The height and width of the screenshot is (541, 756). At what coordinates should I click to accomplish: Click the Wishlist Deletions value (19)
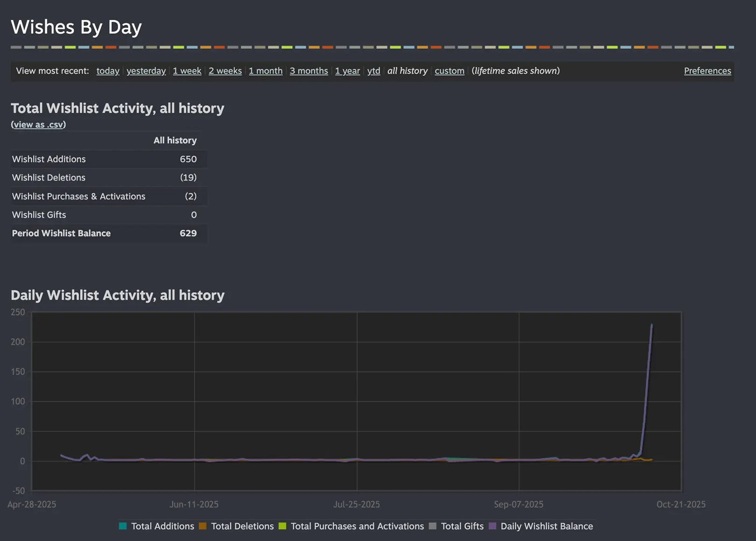tap(188, 178)
